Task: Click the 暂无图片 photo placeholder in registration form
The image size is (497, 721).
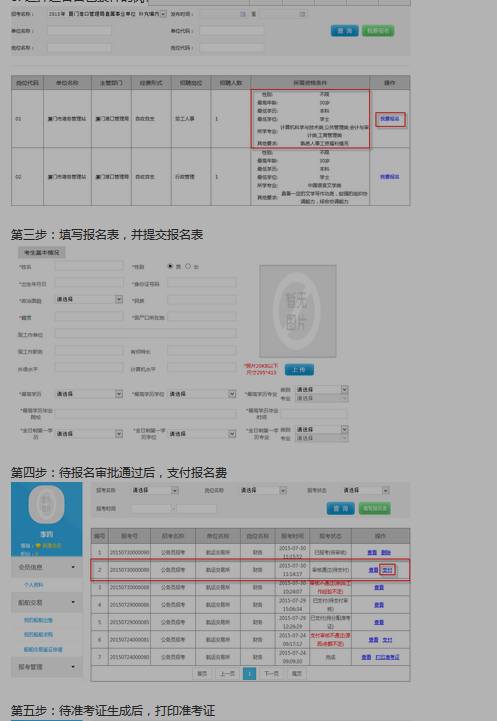Action: tap(298, 311)
